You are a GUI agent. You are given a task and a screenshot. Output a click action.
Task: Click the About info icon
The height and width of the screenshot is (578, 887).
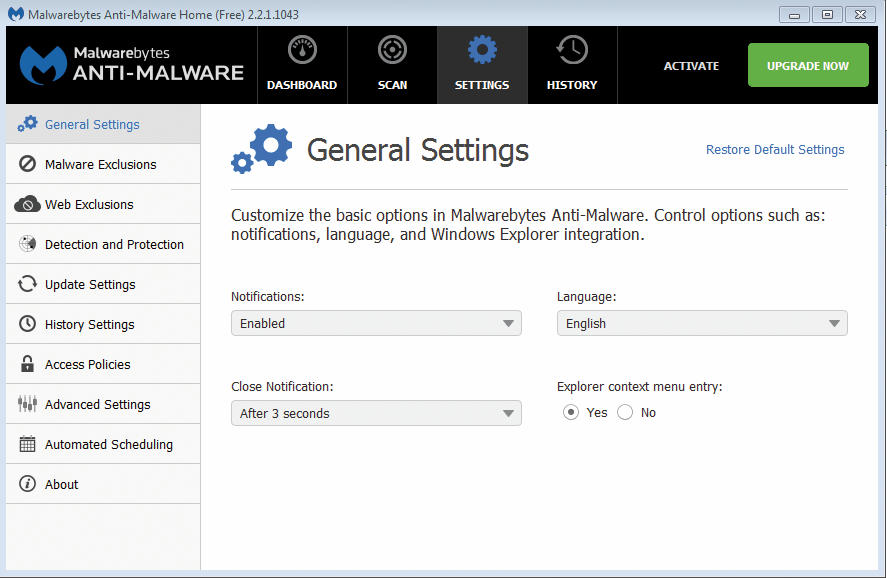[27, 484]
